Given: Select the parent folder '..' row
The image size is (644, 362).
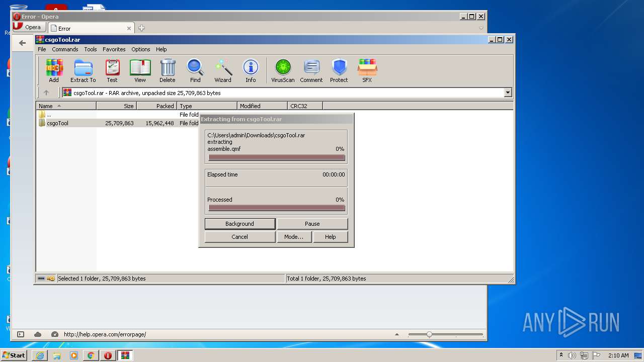Looking at the screenshot, I should coord(118,115).
